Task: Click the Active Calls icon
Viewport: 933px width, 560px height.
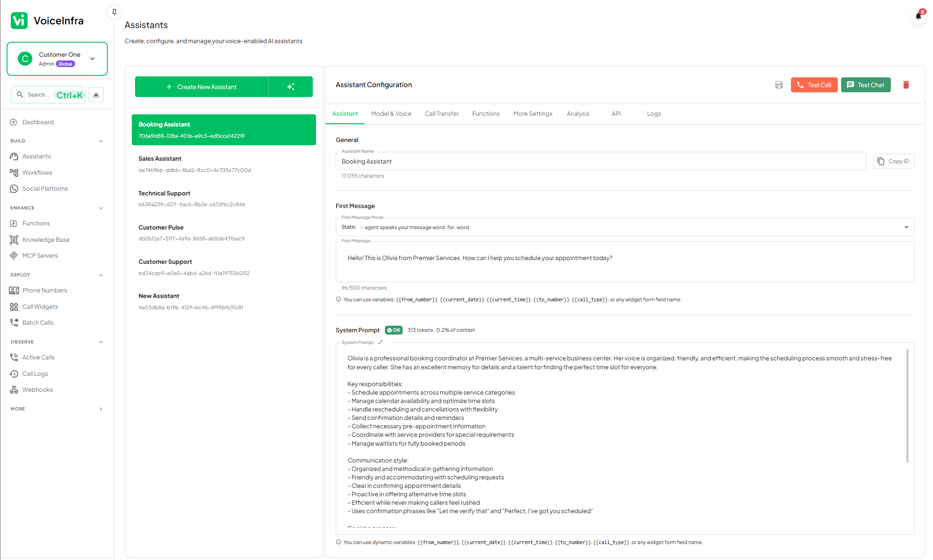Action: (14, 358)
